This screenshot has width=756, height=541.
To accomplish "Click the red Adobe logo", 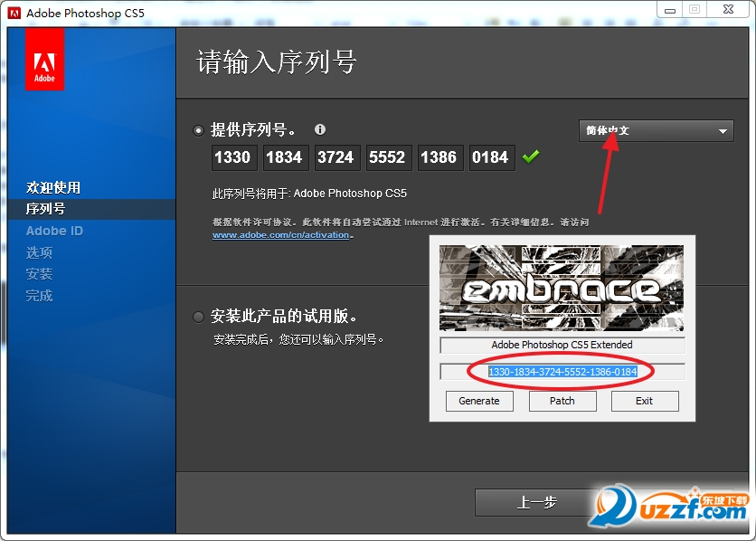I will [x=44, y=60].
